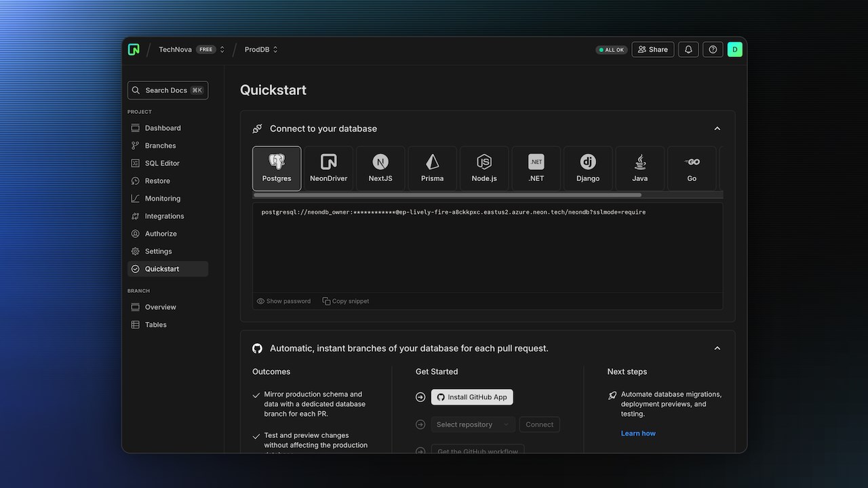
Task: Click the Share button
Action: pos(652,49)
